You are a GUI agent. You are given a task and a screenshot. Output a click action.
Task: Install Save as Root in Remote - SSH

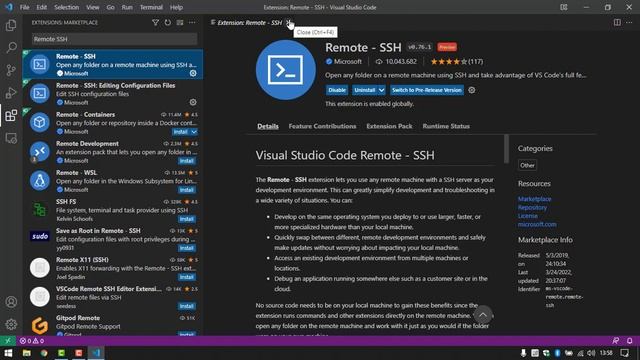187,248
